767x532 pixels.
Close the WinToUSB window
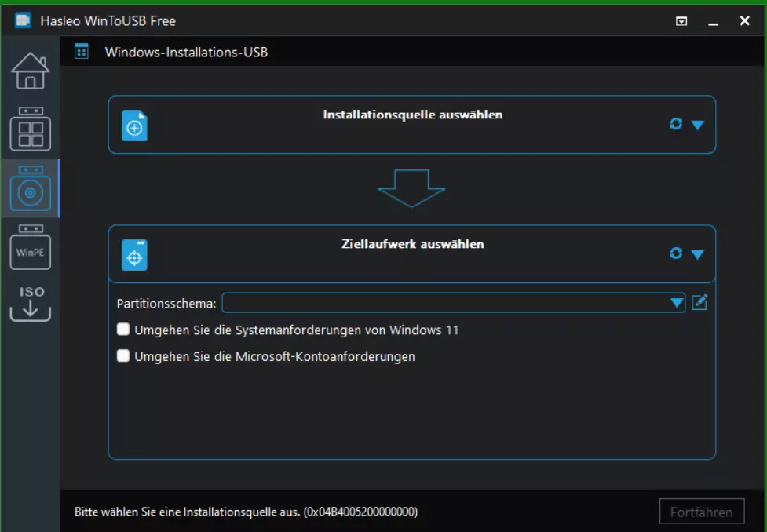744,20
